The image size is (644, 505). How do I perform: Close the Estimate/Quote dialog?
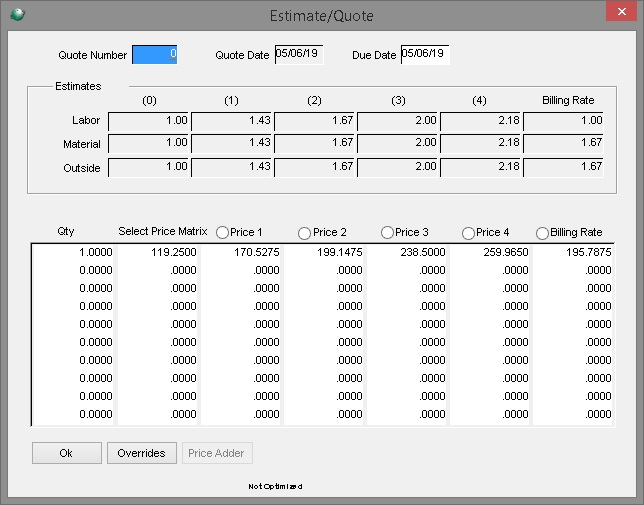click(622, 11)
